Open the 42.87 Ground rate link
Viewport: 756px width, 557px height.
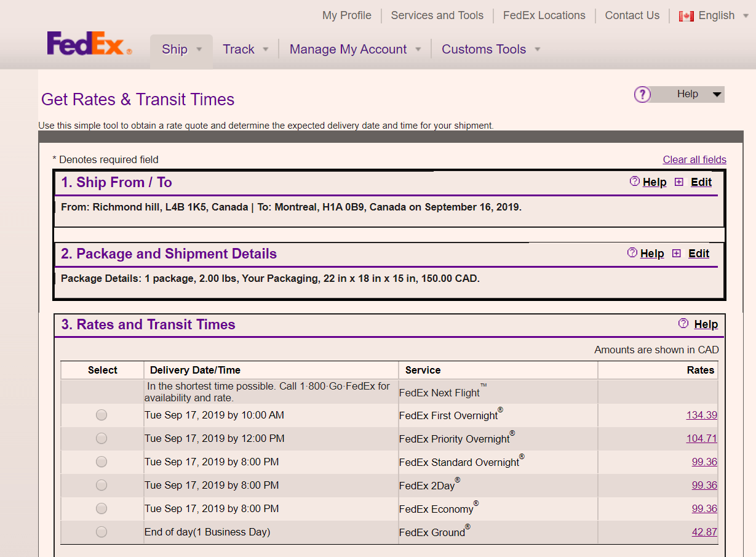704,532
